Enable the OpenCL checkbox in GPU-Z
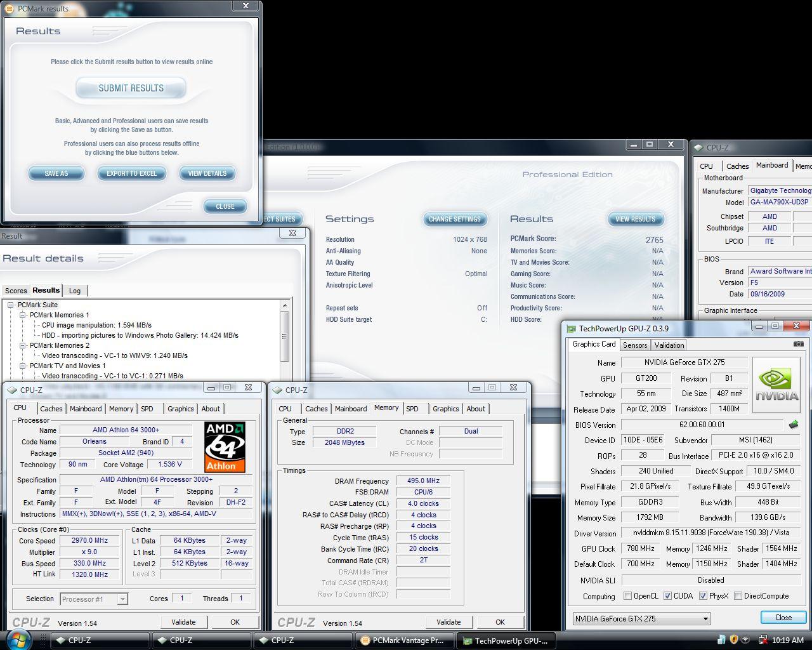The height and width of the screenshot is (650, 812). click(627, 596)
